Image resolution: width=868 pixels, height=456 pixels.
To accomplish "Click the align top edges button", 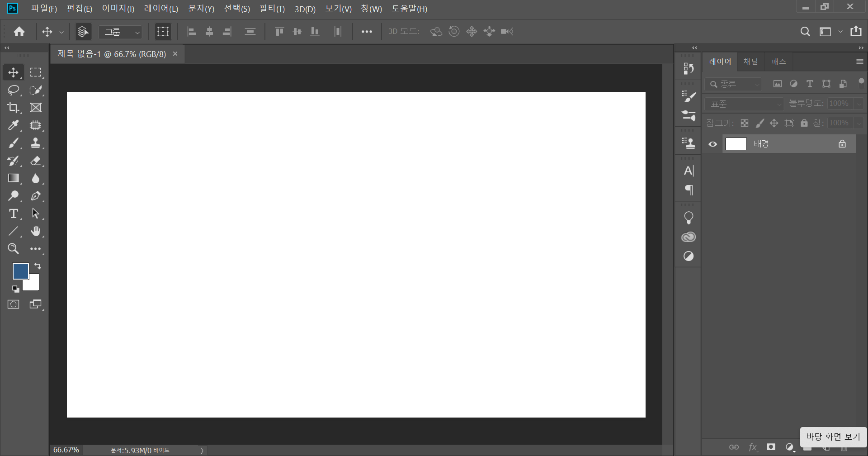I will 279,32.
